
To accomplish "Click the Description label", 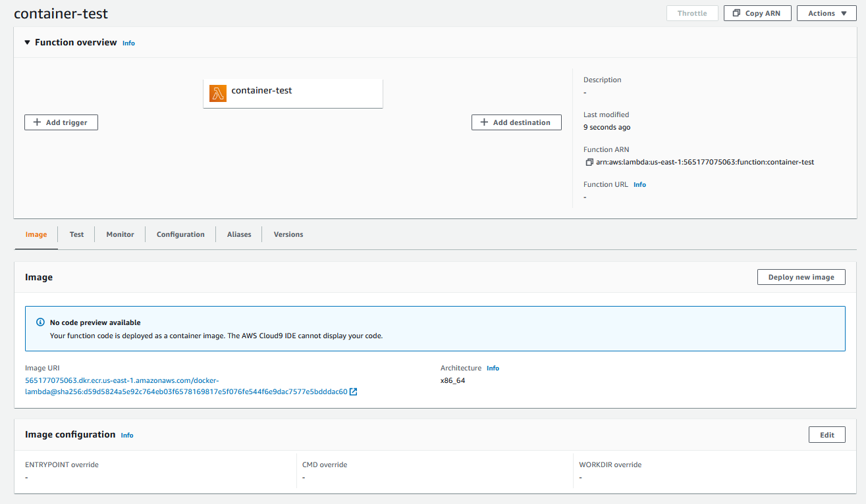I will tap(603, 80).
